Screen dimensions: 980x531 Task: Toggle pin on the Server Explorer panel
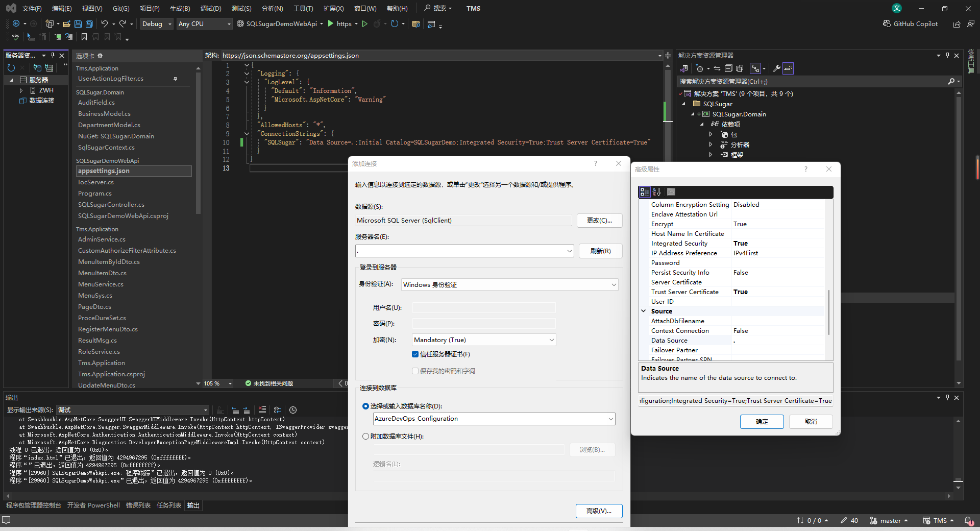(53, 55)
